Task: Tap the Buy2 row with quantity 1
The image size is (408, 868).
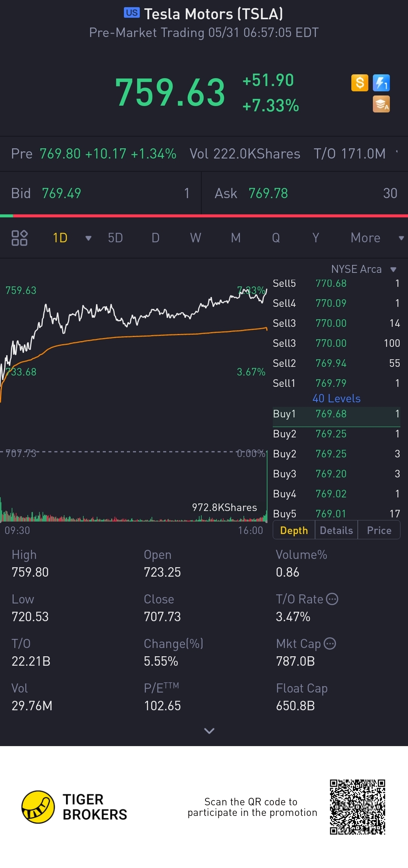Action: point(336,434)
